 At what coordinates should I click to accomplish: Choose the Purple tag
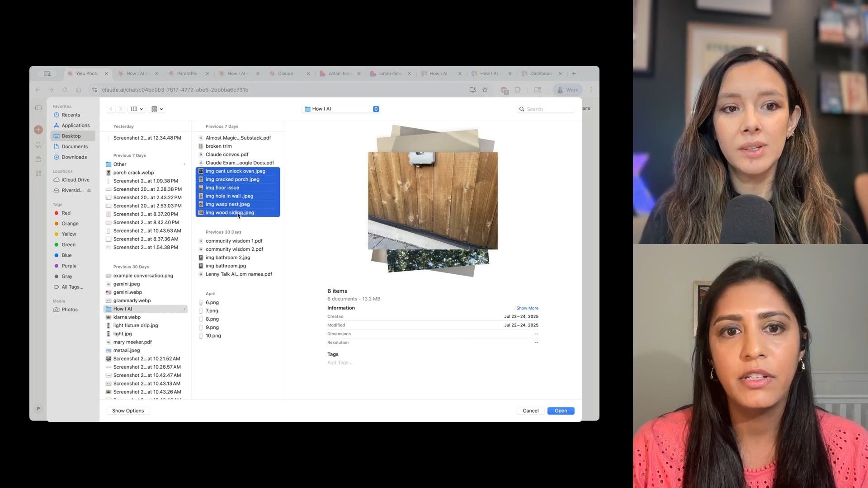pos(69,266)
